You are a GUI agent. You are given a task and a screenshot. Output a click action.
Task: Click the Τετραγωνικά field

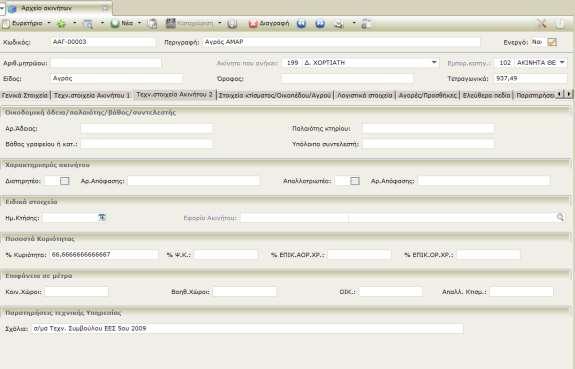pos(531,78)
